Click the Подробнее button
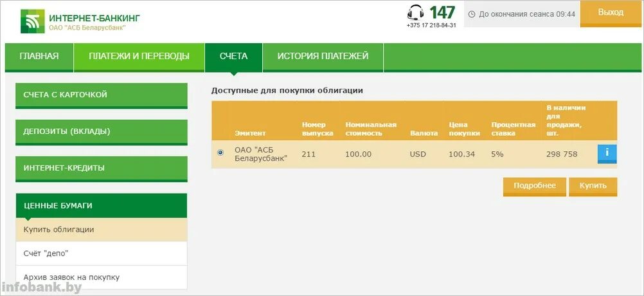Viewport: 644px width, 296px height. (534, 186)
